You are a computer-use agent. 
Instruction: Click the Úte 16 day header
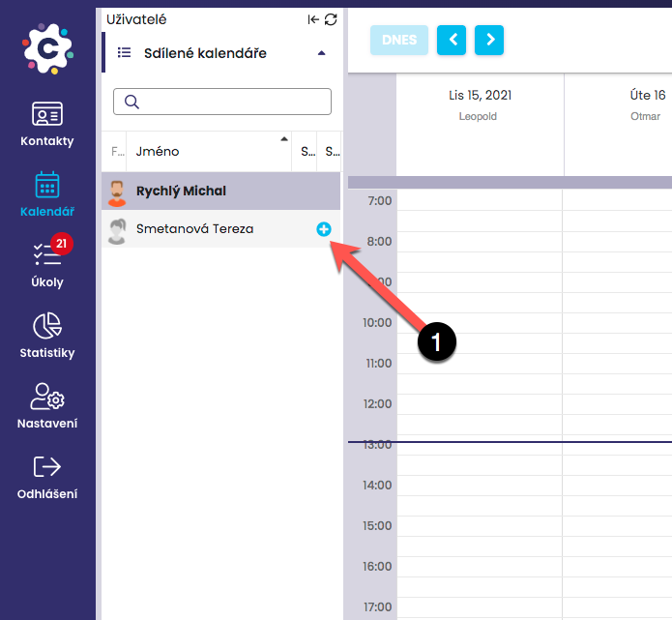tap(648, 95)
